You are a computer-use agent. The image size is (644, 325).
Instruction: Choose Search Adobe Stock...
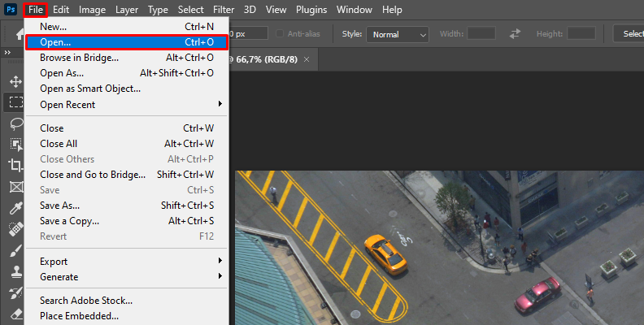[x=127, y=301]
